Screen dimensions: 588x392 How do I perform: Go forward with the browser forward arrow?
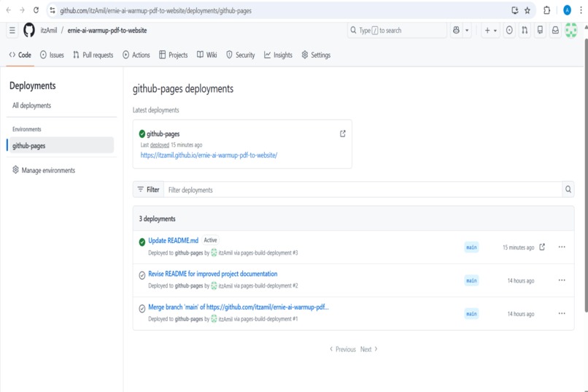pos(22,10)
